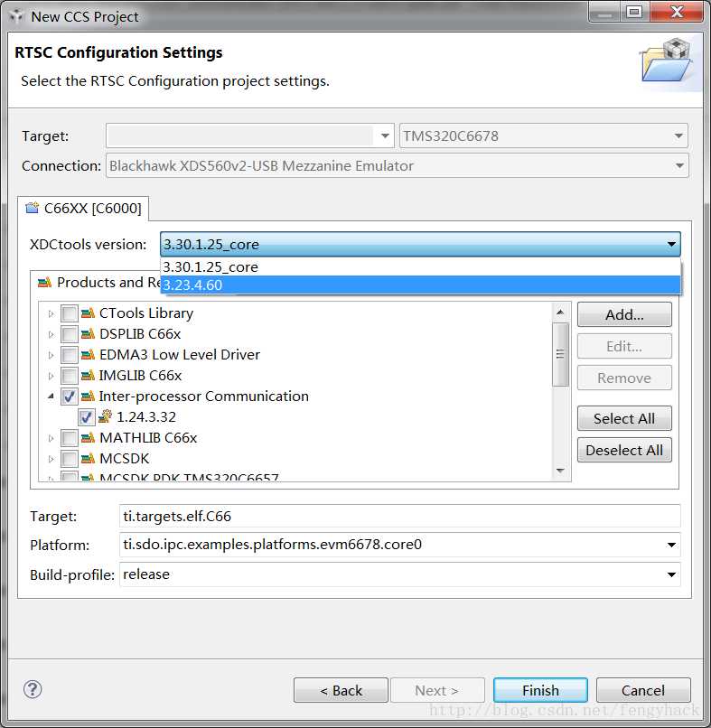711x728 pixels.
Task: Click product list scroll down arrow
Action: [x=560, y=471]
